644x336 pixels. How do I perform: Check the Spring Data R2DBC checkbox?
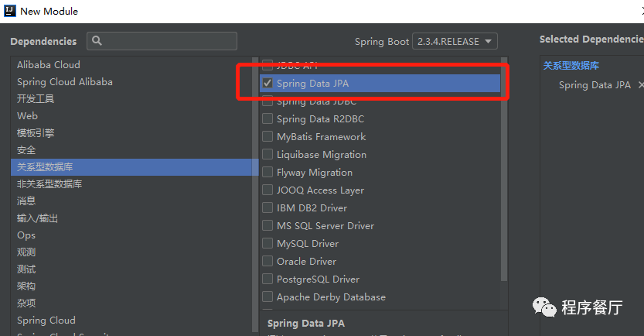point(267,119)
